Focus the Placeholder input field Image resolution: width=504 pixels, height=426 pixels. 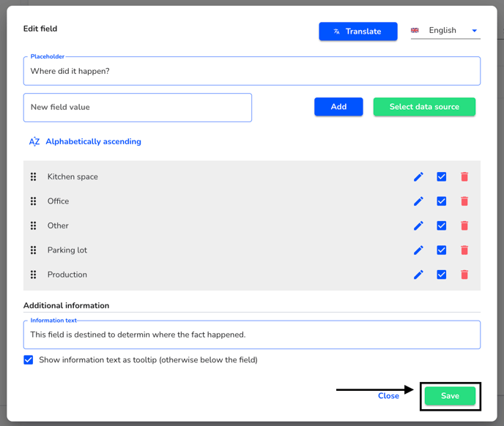(x=252, y=71)
